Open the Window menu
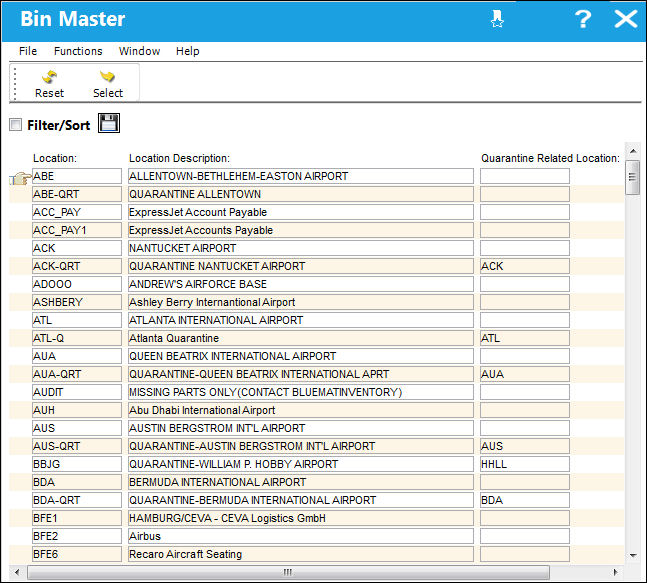The image size is (647, 583). tap(139, 51)
